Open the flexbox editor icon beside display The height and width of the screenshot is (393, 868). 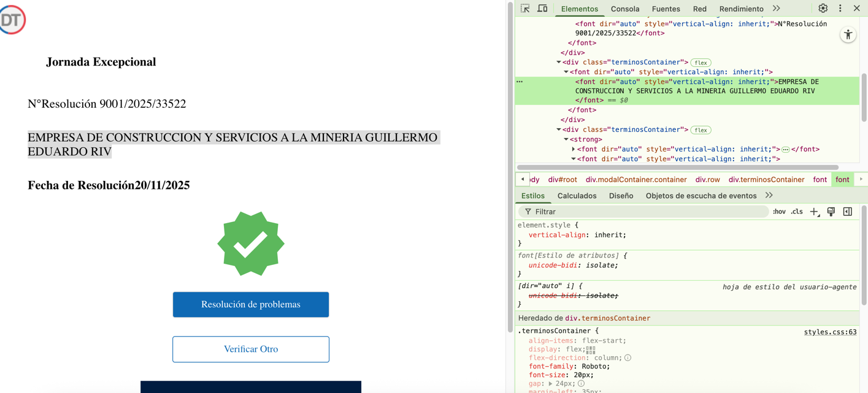pos(591,349)
